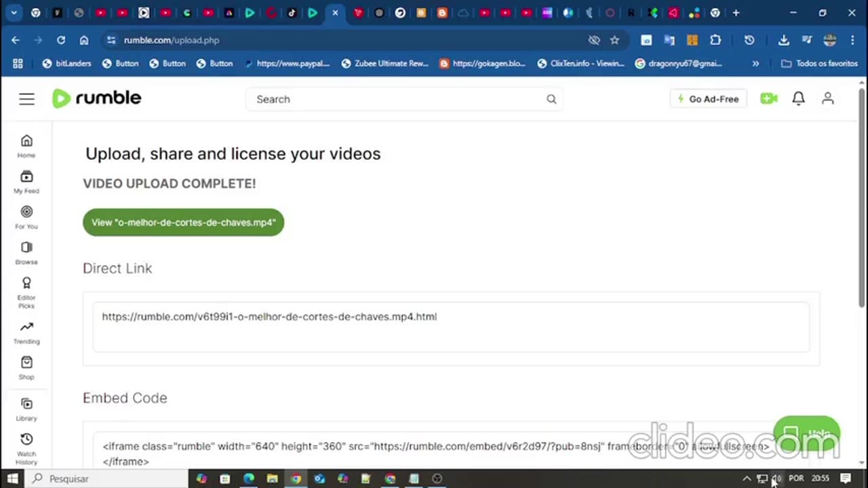Click the Direct Link URL text

[x=269, y=317]
